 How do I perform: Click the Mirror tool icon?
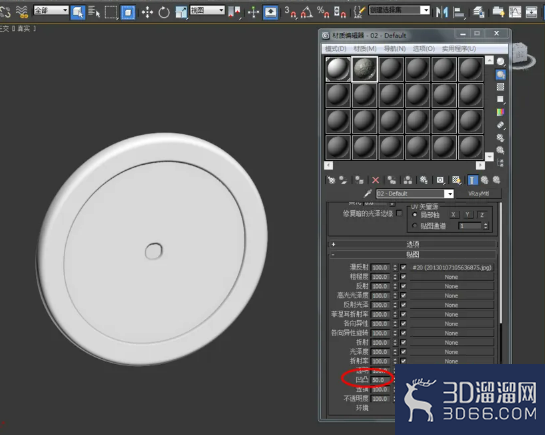442,13
